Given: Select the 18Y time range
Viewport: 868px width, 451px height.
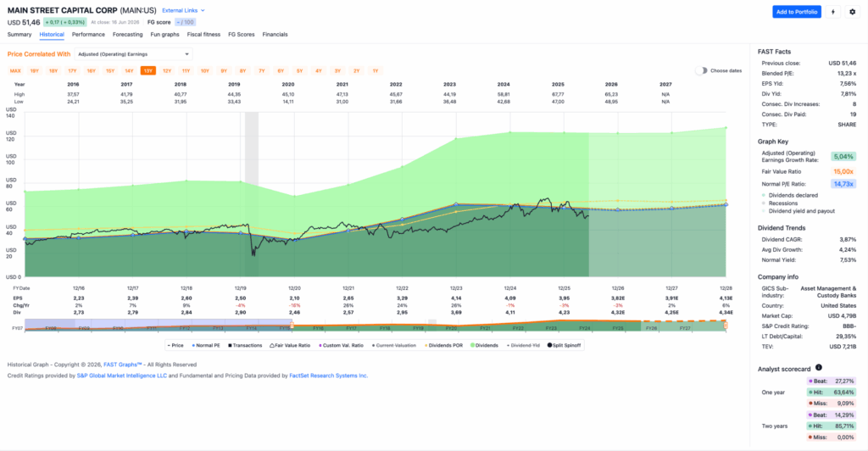Looking at the screenshot, I should coord(53,71).
